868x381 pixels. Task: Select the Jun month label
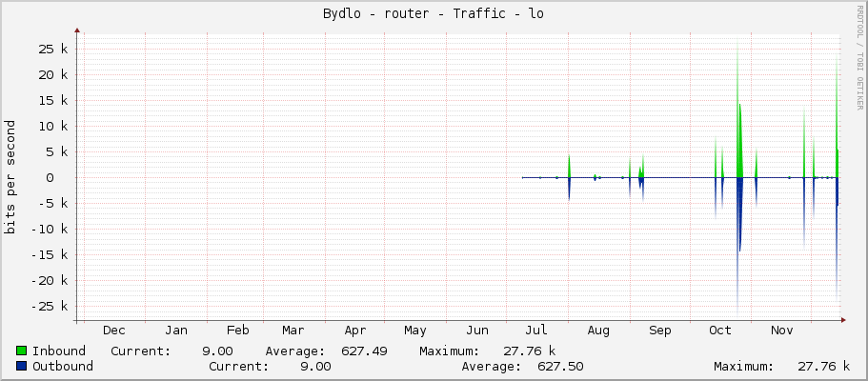click(477, 331)
